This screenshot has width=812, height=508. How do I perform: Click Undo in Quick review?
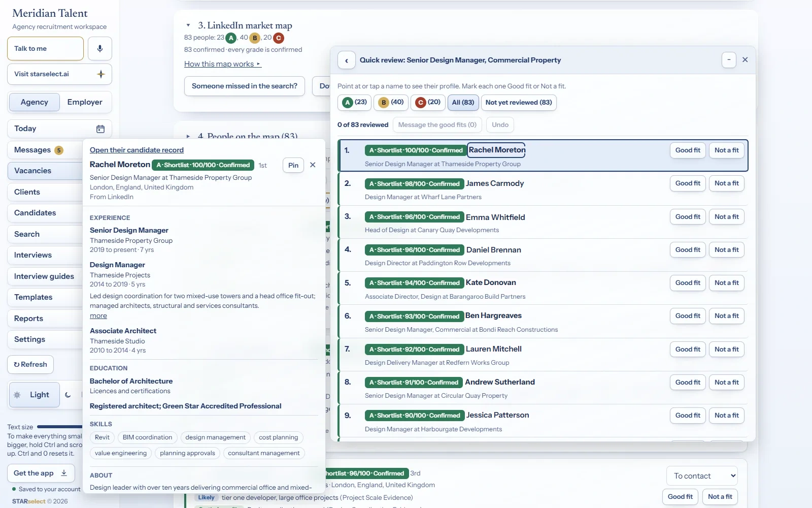[500, 125]
